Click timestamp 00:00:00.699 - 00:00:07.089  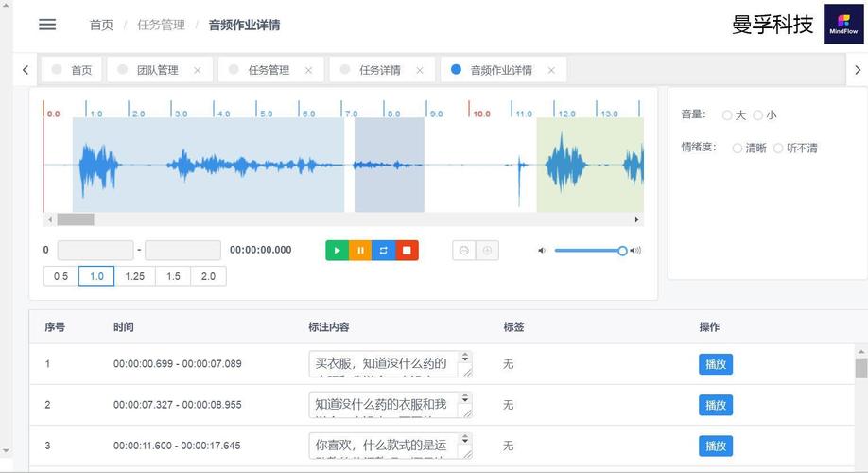(177, 364)
